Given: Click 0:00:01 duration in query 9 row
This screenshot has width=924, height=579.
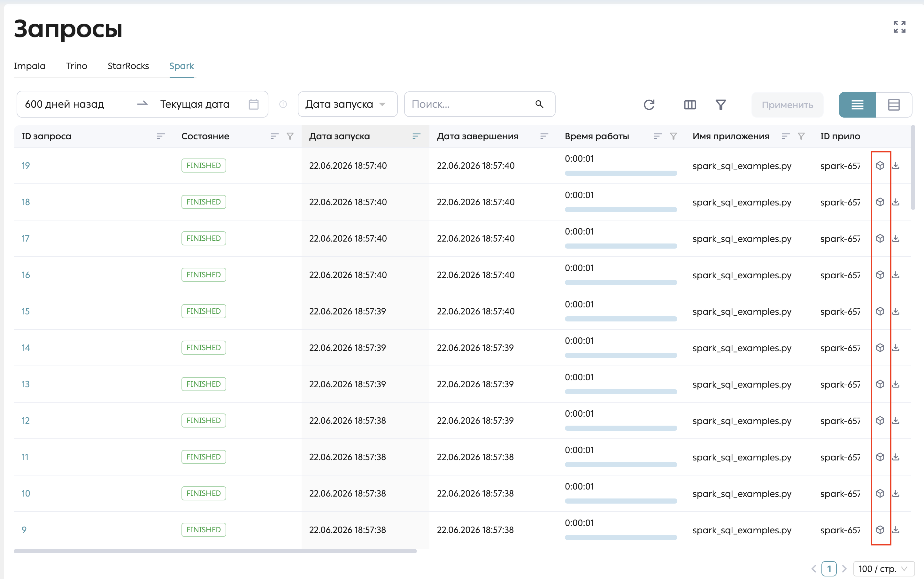Looking at the screenshot, I should point(579,523).
